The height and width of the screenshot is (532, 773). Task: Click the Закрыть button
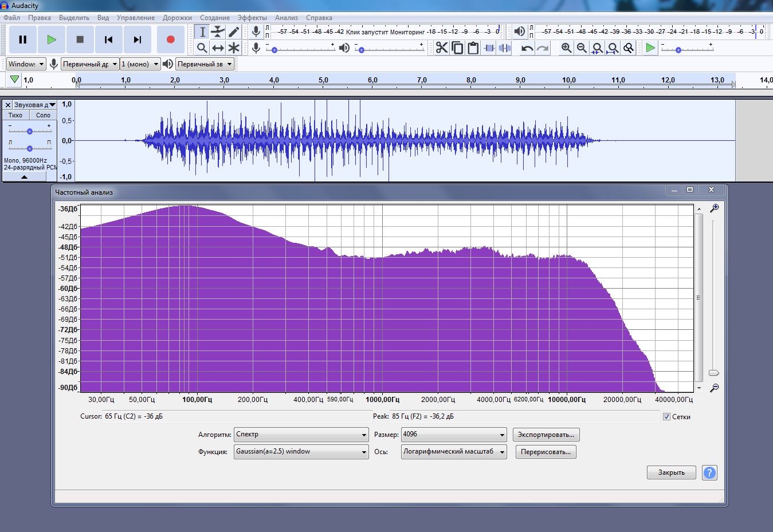(x=671, y=472)
